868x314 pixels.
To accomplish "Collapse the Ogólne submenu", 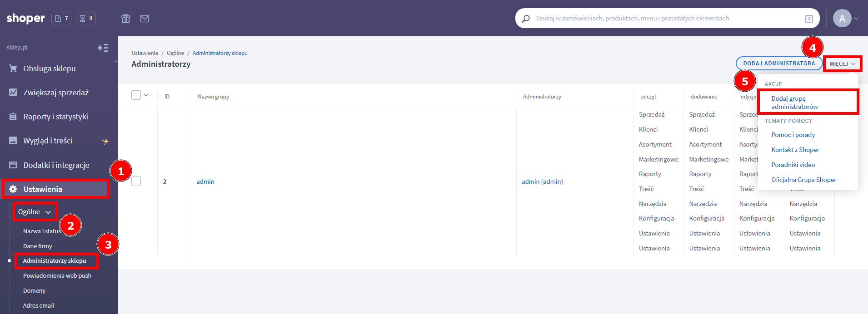I will pos(35,212).
